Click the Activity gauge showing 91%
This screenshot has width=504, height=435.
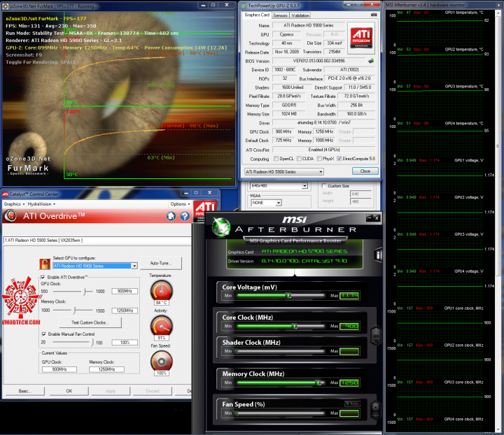[x=162, y=326]
